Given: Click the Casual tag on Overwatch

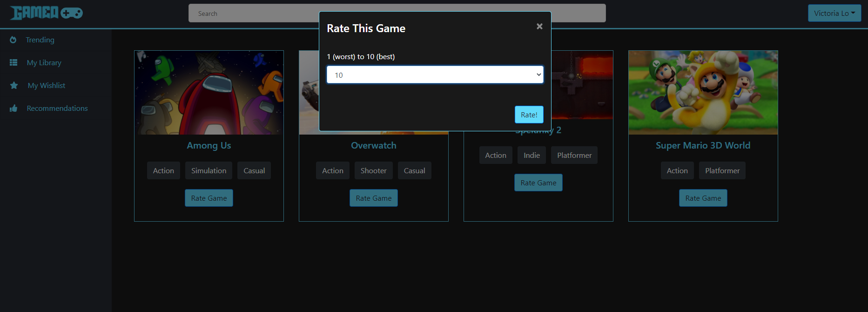Looking at the screenshot, I should [x=415, y=170].
